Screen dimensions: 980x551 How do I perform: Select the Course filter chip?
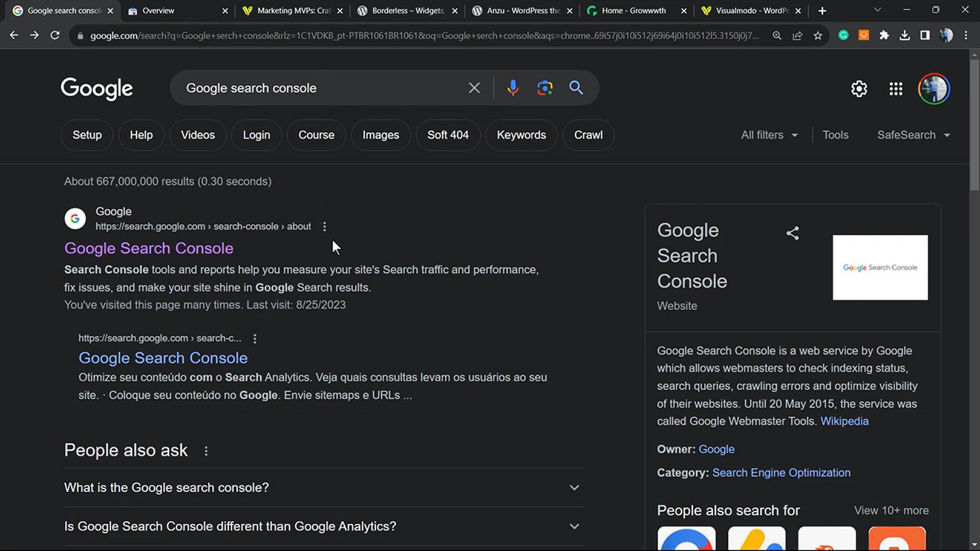[316, 135]
